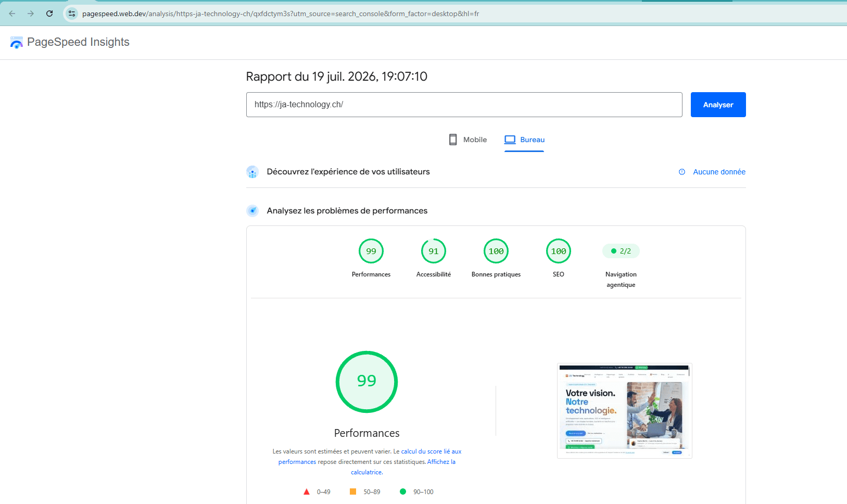Jump to SEO score gauge 100
The width and height of the screenshot is (847, 504).
pos(559,251)
